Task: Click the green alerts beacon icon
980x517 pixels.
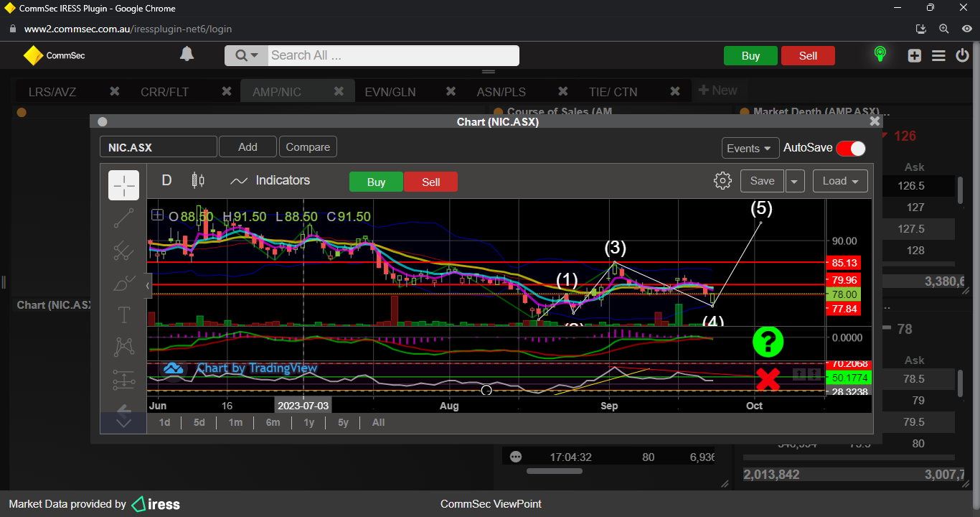Action: 880,55
